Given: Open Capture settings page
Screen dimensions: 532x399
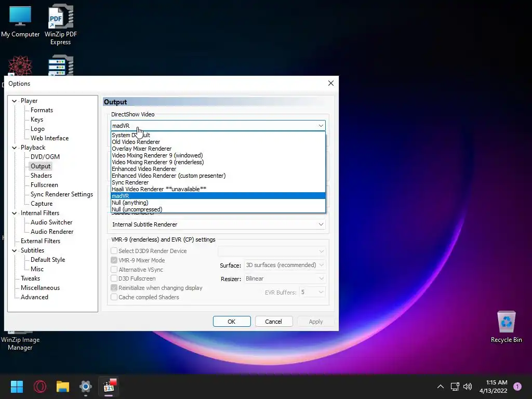Looking at the screenshot, I should [x=42, y=204].
